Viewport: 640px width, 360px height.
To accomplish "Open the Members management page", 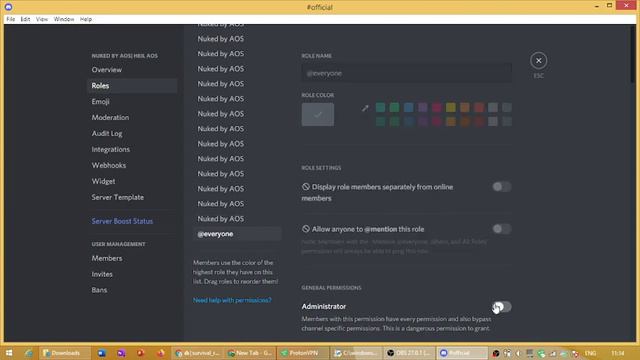I will (133, 258).
